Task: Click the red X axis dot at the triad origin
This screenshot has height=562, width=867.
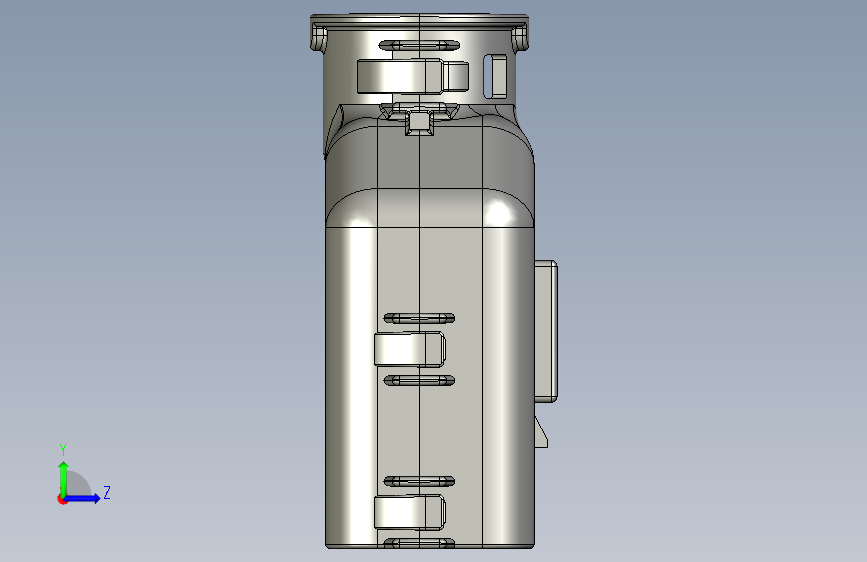Action: coord(62,499)
